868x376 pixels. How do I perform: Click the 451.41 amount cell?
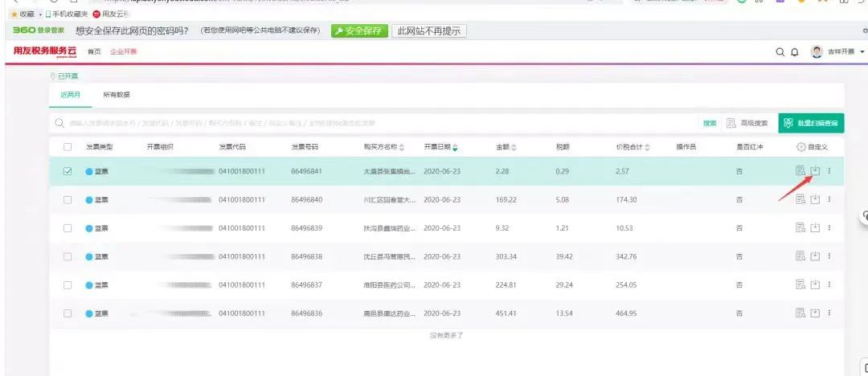coord(506,313)
